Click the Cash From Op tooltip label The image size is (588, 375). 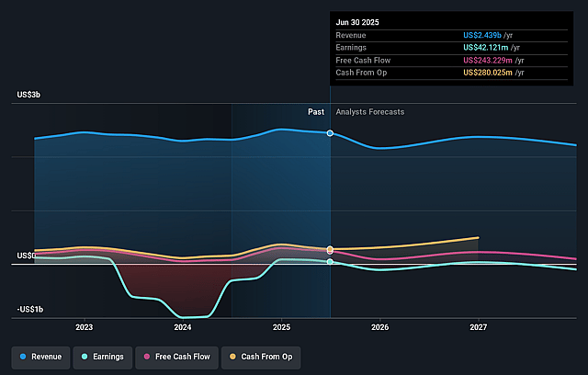click(361, 73)
